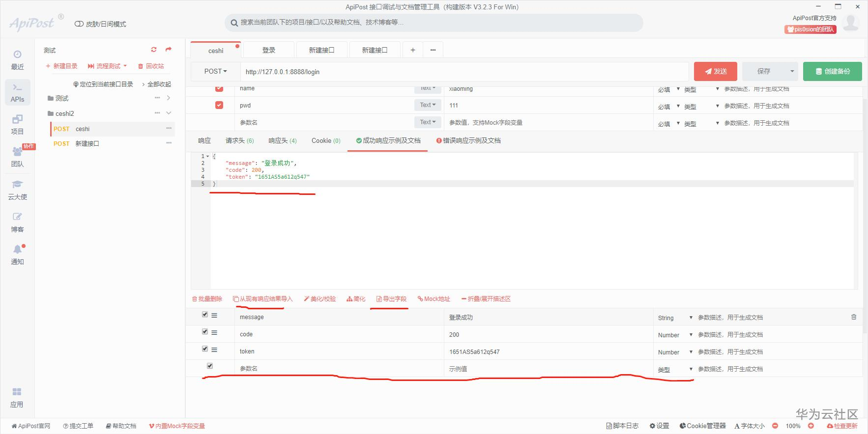Viewport: 868px width, 434px height.
Task: Click the drag handle of the token row
Action: click(214, 350)
